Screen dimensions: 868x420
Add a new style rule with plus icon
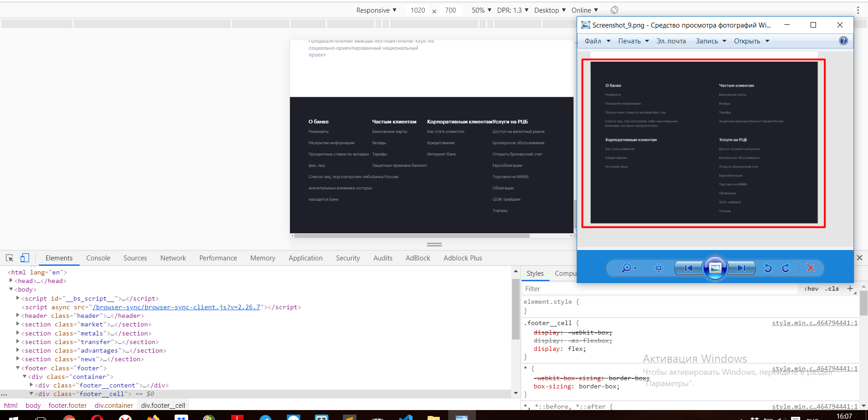coord(850,288)
